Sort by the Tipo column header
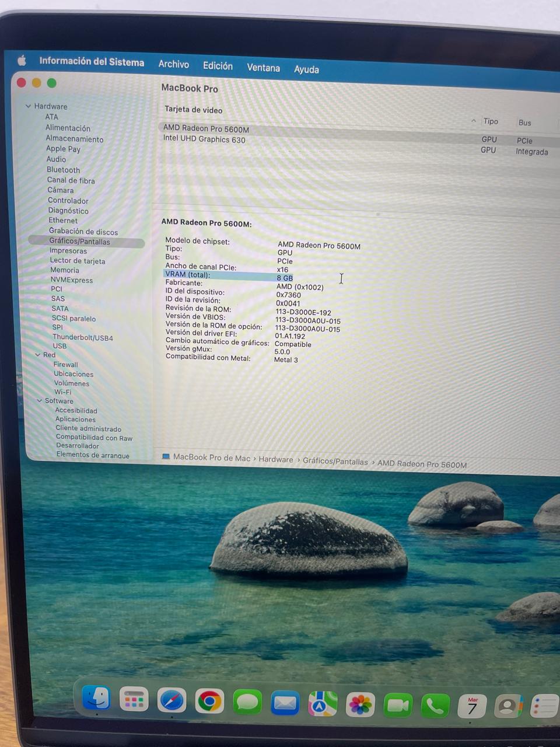 pos(491,121)
